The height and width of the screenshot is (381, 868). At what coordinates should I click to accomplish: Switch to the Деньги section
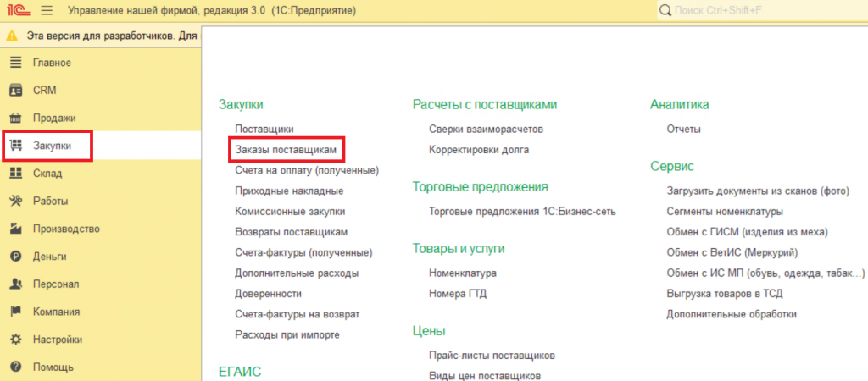(49, 256)
